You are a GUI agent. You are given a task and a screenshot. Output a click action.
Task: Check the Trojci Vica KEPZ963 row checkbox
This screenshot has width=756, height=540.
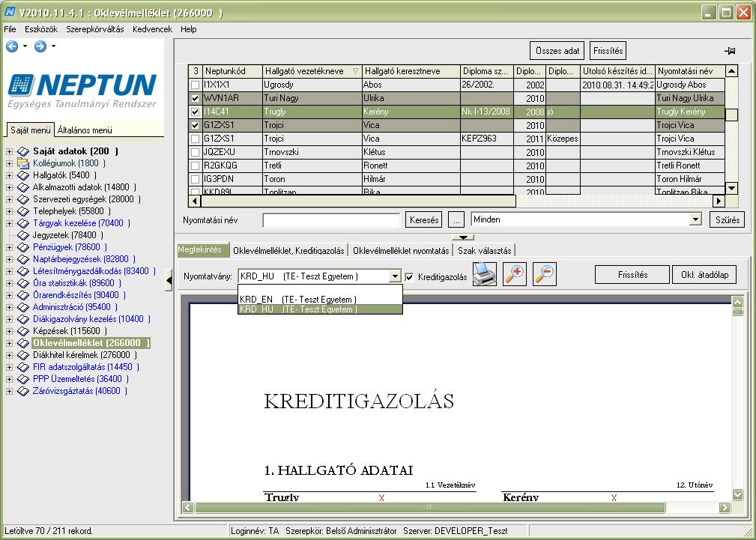tap(195, 139)
